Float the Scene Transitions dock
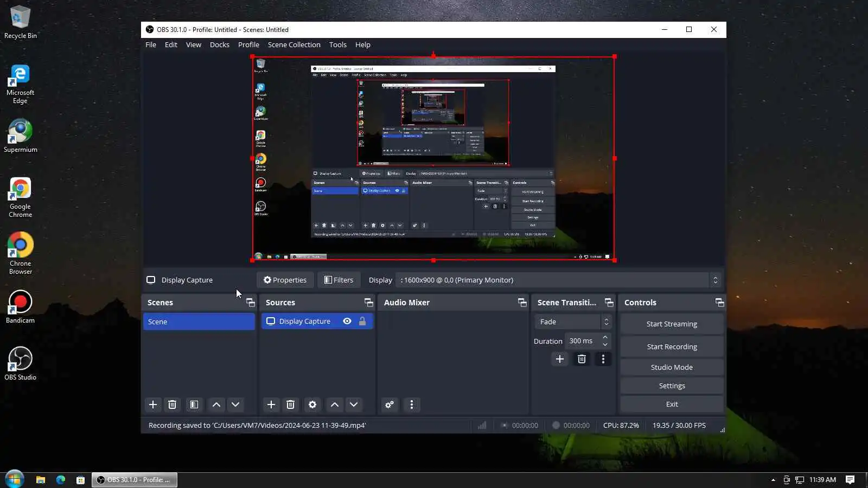Screen dimensions: 868x488 (x=609, y=303)
